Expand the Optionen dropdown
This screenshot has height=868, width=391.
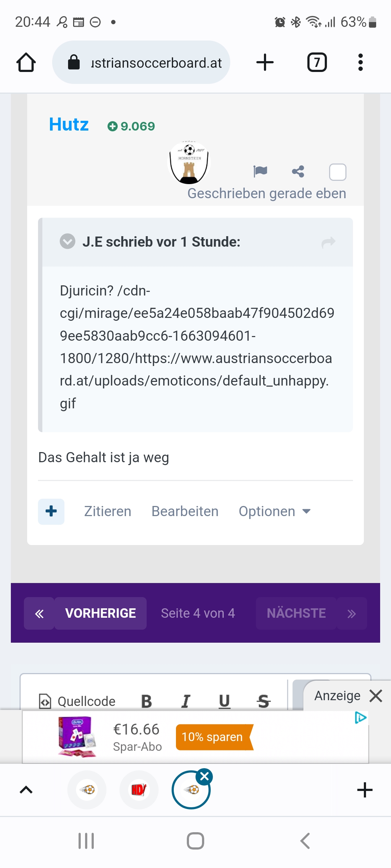275,511
